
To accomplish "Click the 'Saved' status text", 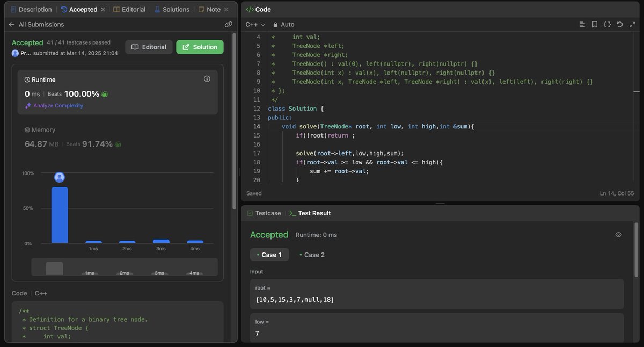I will (x=254, y=193).
